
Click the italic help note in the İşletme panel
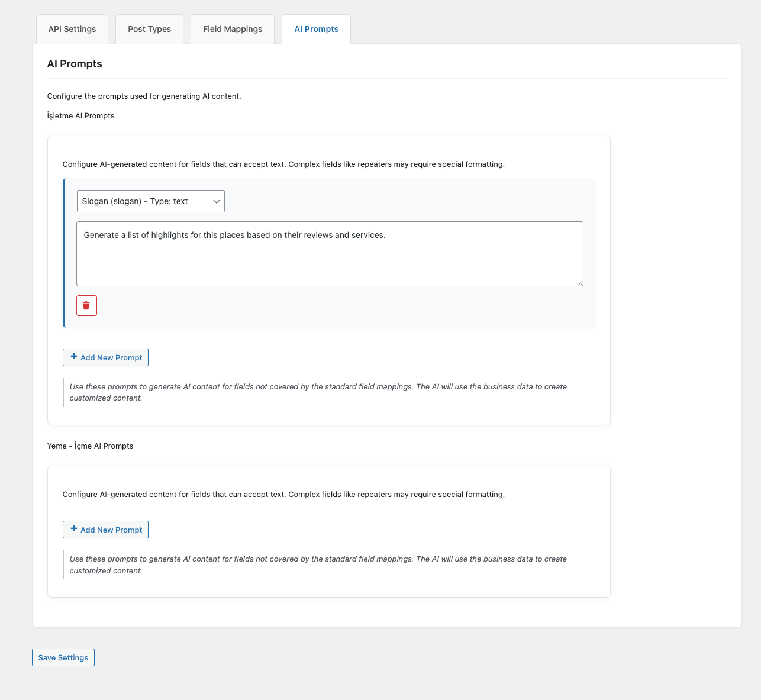point(318,392)
